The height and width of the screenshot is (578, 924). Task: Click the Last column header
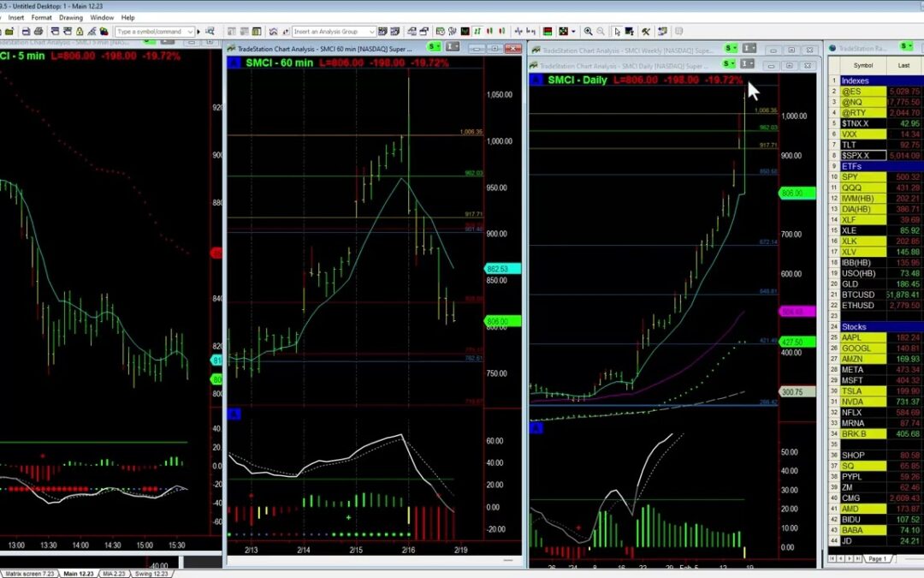[903, 65]
